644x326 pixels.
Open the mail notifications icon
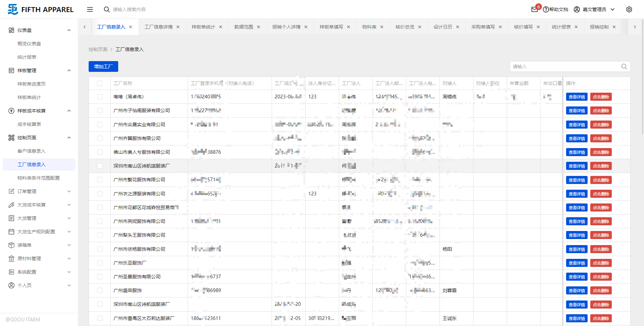click(x=535, y=9)
